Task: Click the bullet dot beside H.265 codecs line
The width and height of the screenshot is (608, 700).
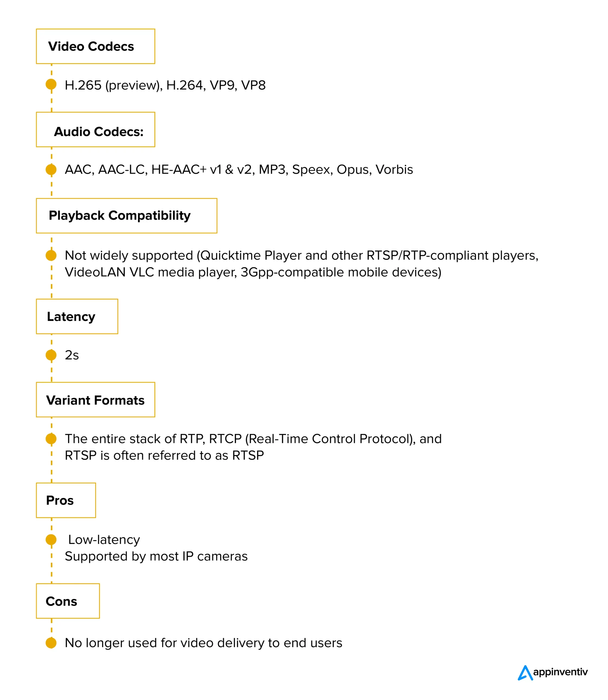Action: click(51, 84)
